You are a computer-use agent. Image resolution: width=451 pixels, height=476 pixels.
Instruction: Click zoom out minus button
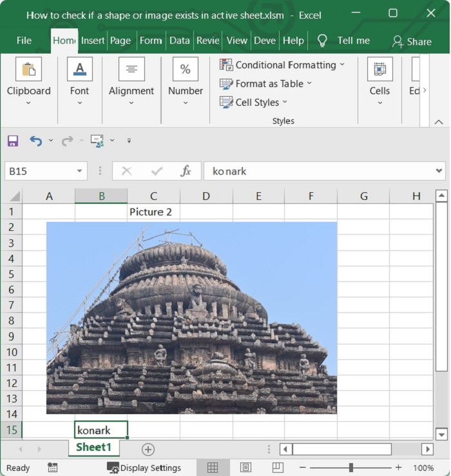pos(302,468)
